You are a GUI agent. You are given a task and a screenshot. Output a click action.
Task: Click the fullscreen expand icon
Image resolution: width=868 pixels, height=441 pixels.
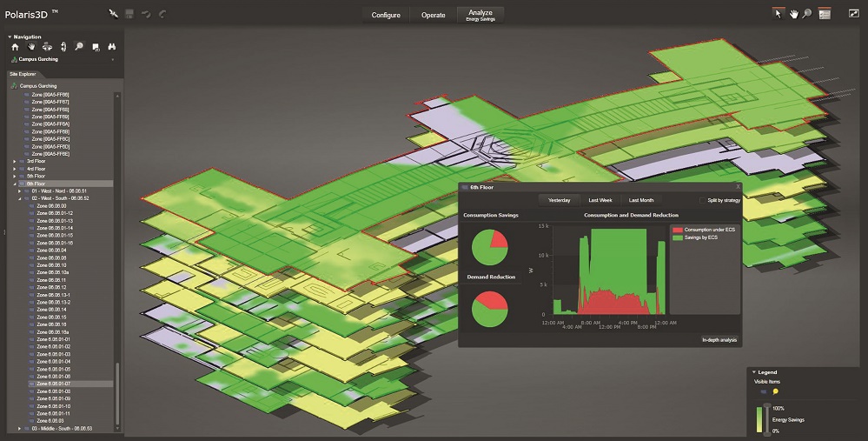click(853, 14)
